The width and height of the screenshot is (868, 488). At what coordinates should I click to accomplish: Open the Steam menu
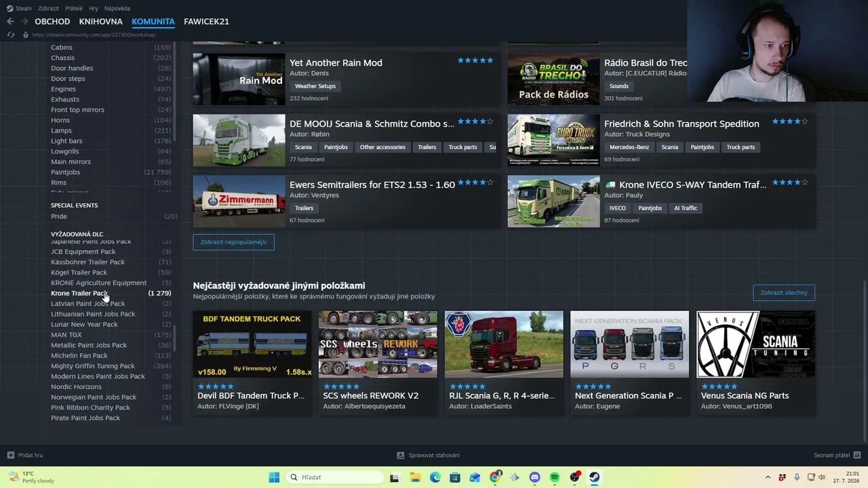pos(24,8)
